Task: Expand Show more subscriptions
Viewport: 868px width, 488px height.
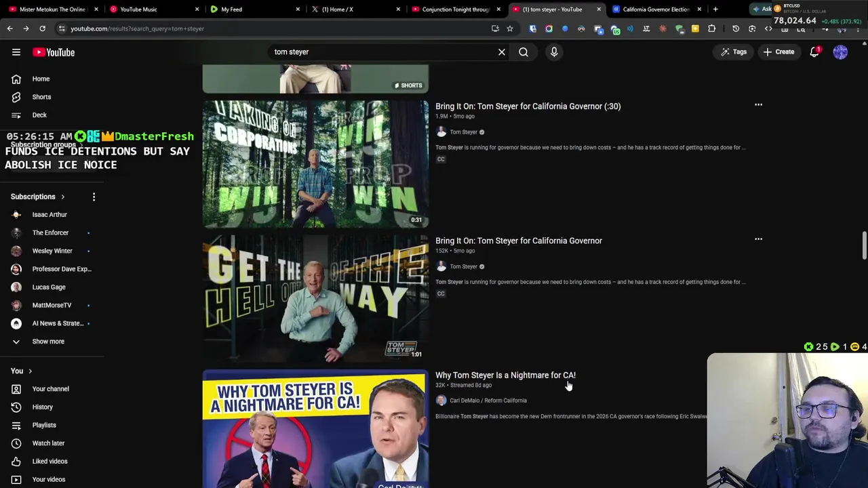Action: point(52,342)
